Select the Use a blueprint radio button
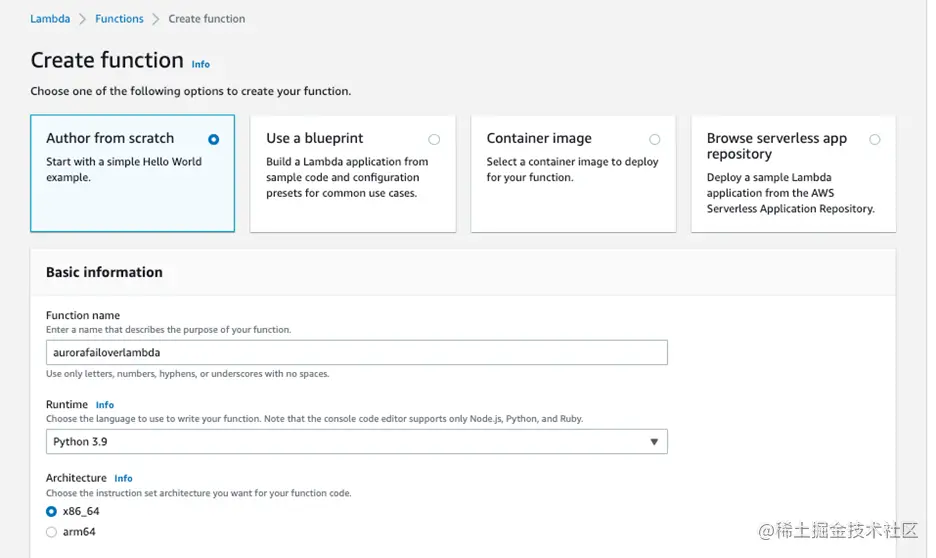 tap(433, 140)
